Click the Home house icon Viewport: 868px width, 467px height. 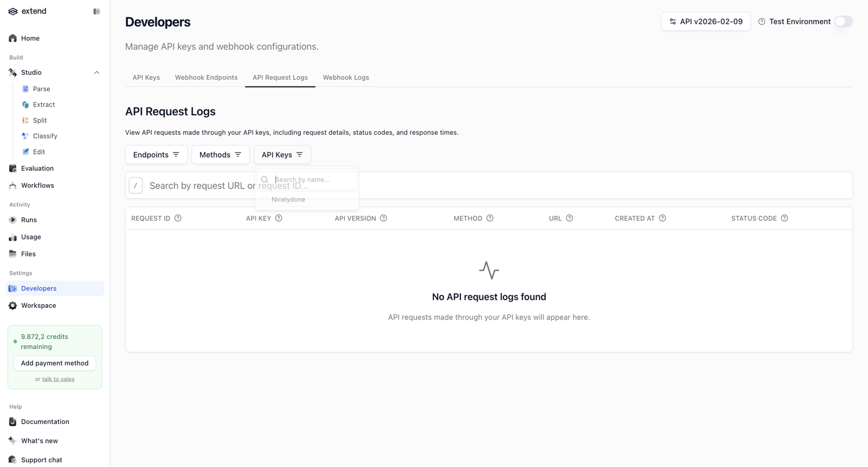pyautogui.click(x=13, y=38)
